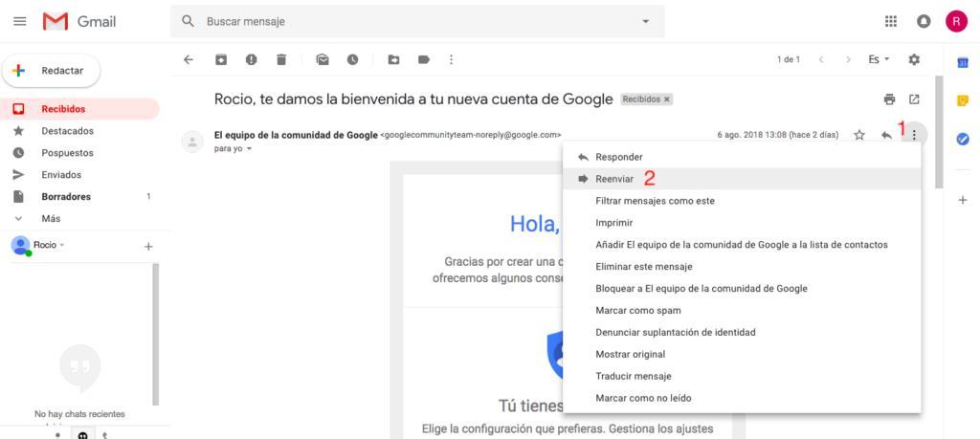Open notifications bell icon
This screenshot has width=980, height=439.
(924, 21)
